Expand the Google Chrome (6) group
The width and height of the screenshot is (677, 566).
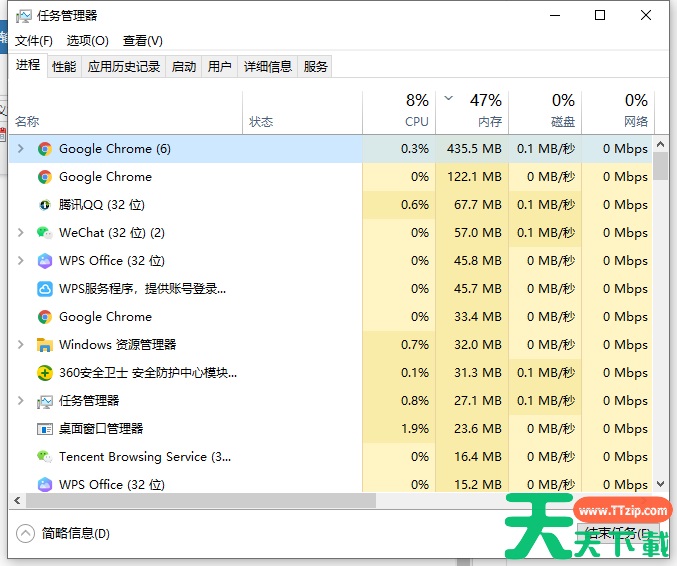20,149
